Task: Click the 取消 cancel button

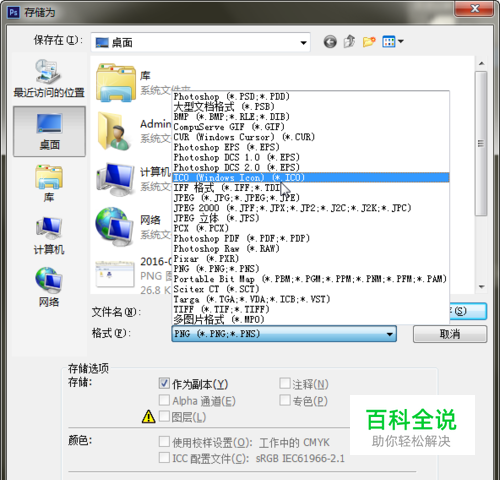Action: coord(450,334)
